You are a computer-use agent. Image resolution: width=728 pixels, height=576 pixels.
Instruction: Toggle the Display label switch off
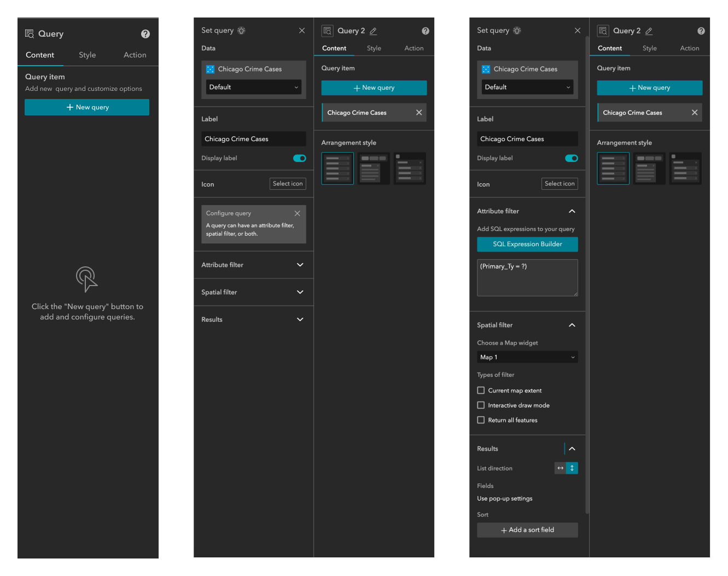(x=299, y=158)
